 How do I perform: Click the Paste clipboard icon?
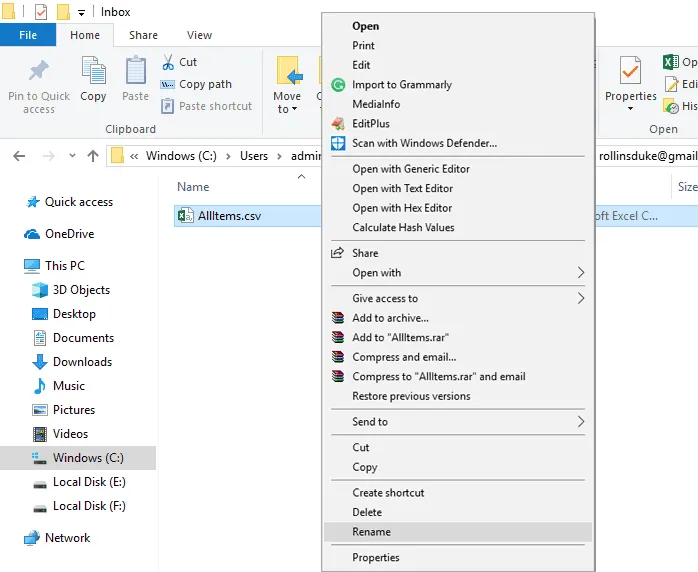coord(136,72)
